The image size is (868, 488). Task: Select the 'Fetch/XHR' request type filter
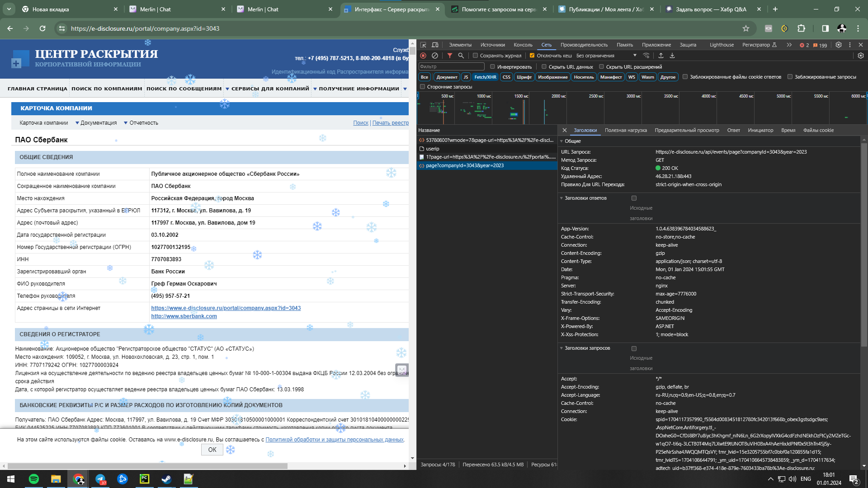(x=485, y=77)
